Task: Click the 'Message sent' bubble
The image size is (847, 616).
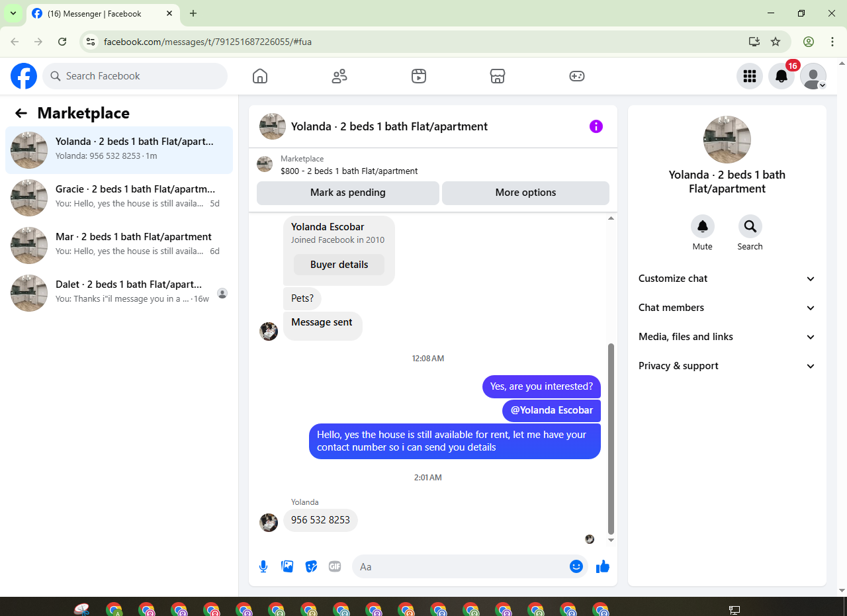Action: [322, 326]
